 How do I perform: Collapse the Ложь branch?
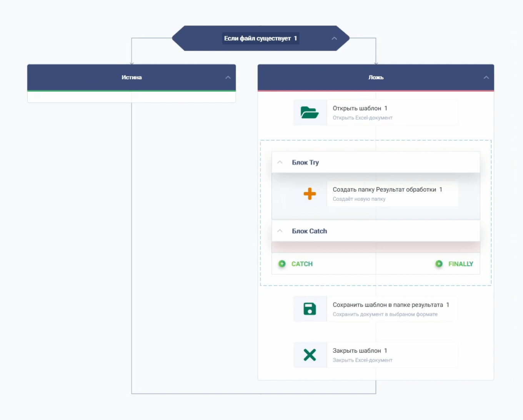pos(486,77)
